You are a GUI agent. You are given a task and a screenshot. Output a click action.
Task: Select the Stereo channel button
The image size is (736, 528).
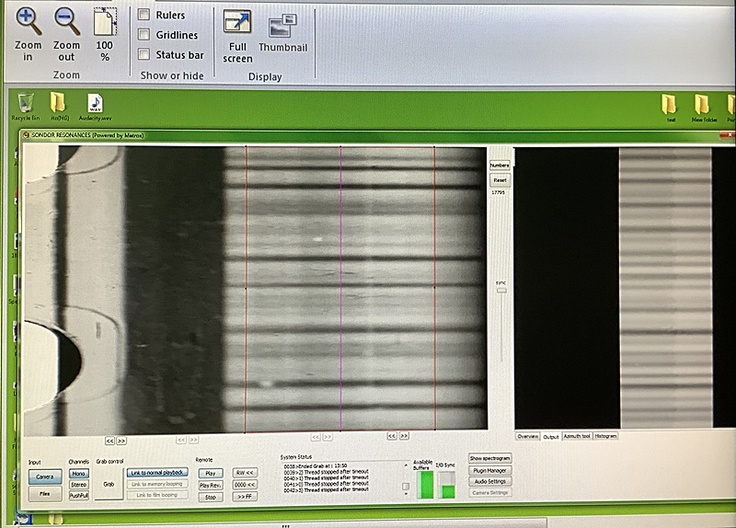click(79, 484)
